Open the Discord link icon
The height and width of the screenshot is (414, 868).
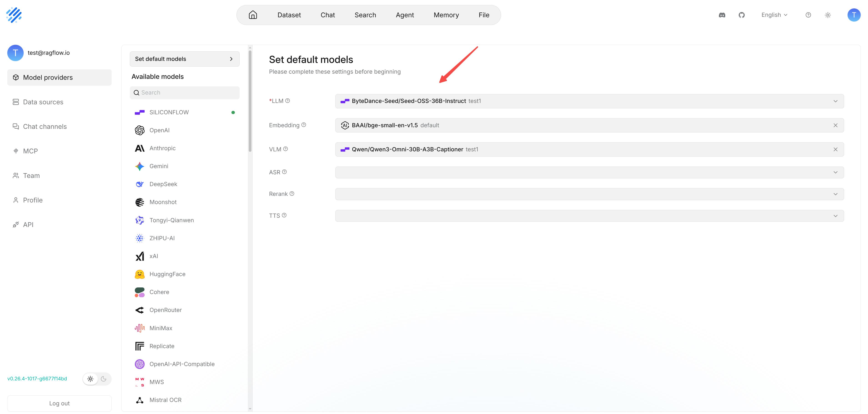pyautogui.click(x=722, y=15)
